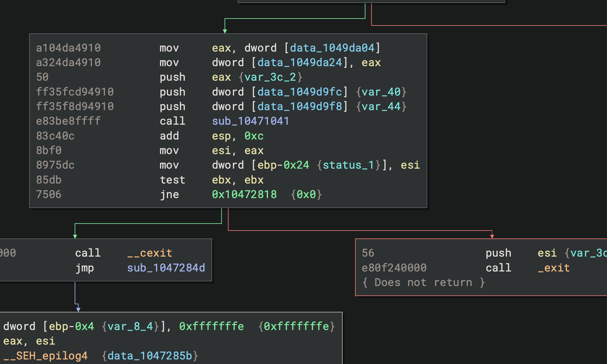
Task: Select the var_3c_2 variable annotation
Action: [270, 77]
